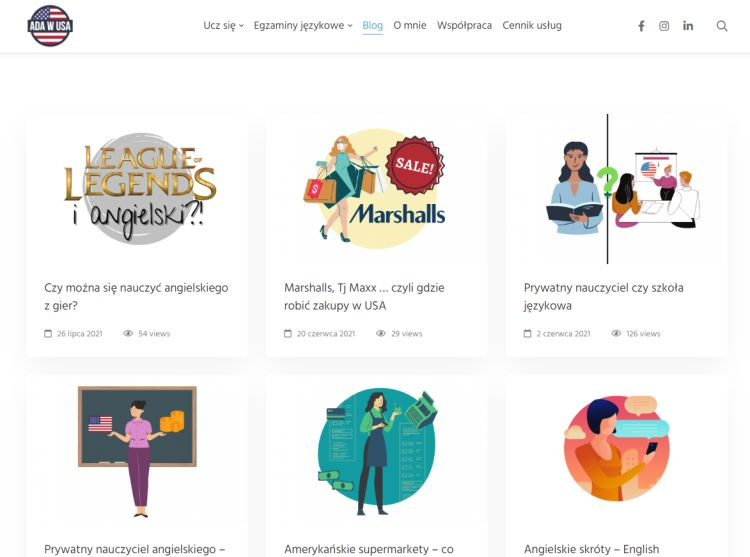750x557 pixels.
Task: Select the Blog menu item
Action: (373, 25)
